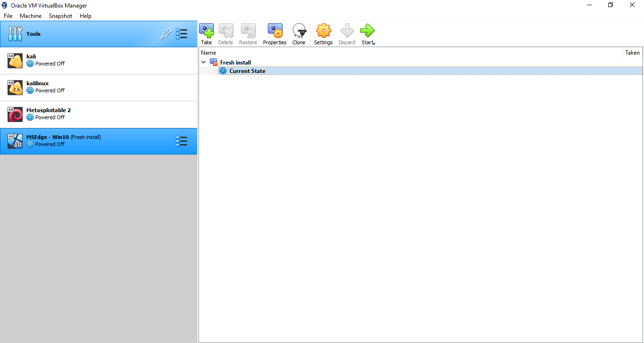This screenshot has width=644, height=343.
Task: Open machine Settings gear
Action: (323, 31)
